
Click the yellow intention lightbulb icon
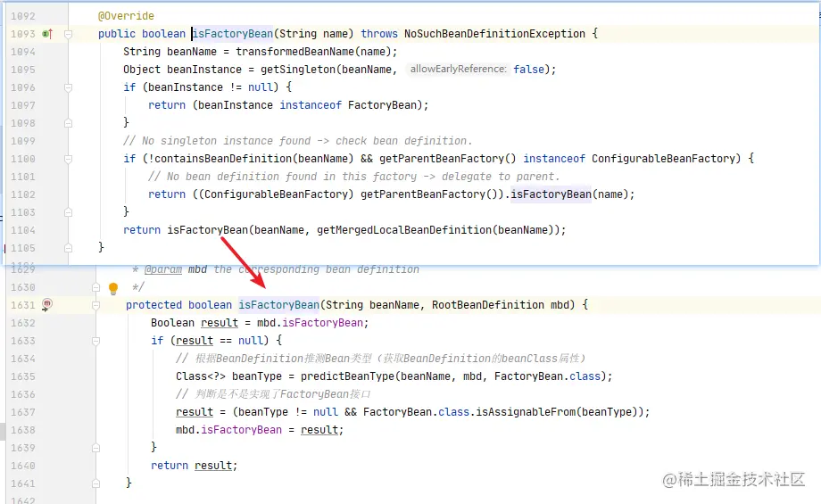point(113,288)
